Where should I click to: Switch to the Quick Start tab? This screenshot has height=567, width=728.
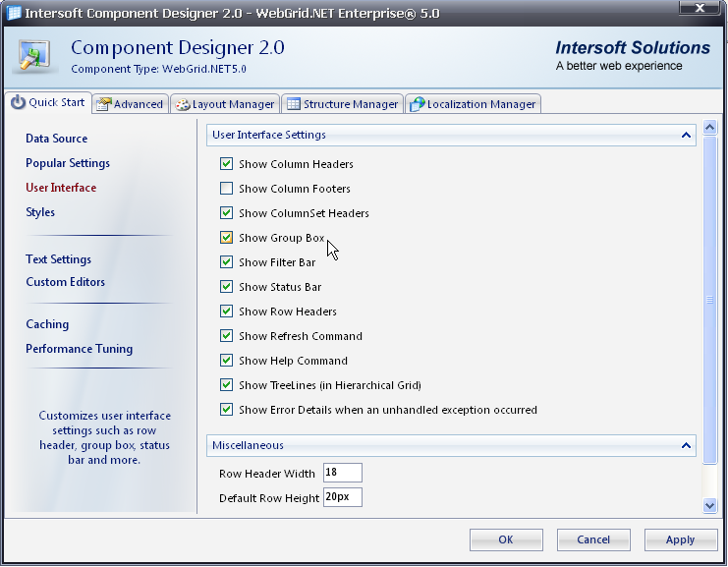48,102
